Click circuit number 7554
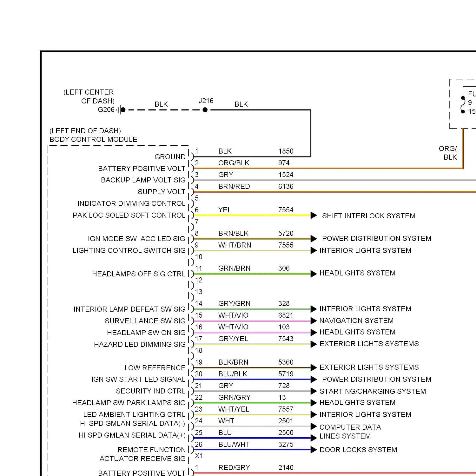Screen dimensions: 476x476 pyautogui.click(x=286, y=210)
